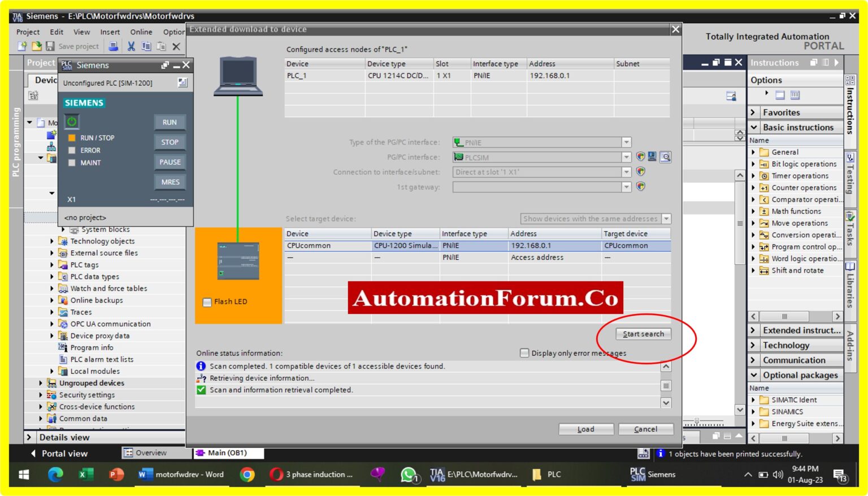Open the Show devices with same addresses dropdown
Screen dimensions: 868x496
point(666,219)
